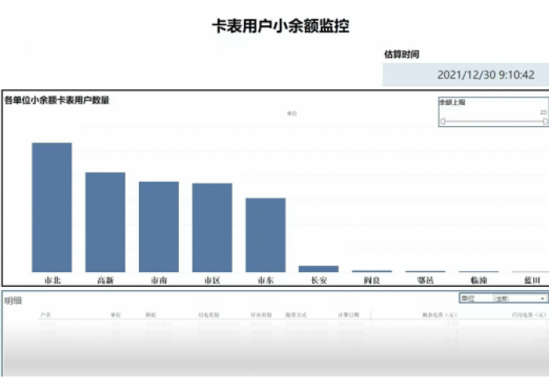The height and width of the screenshot is (392, 549).
Task: Click the 蓝田 axis label
Action: pos(532,280)
